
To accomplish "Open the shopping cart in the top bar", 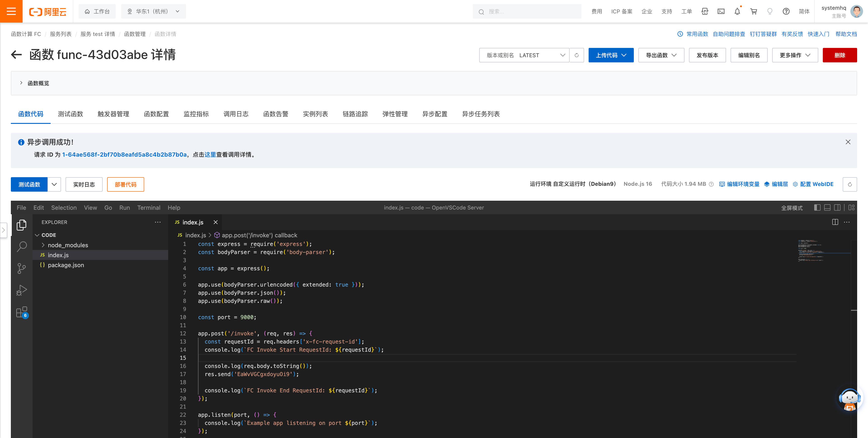I will [753, 11].
